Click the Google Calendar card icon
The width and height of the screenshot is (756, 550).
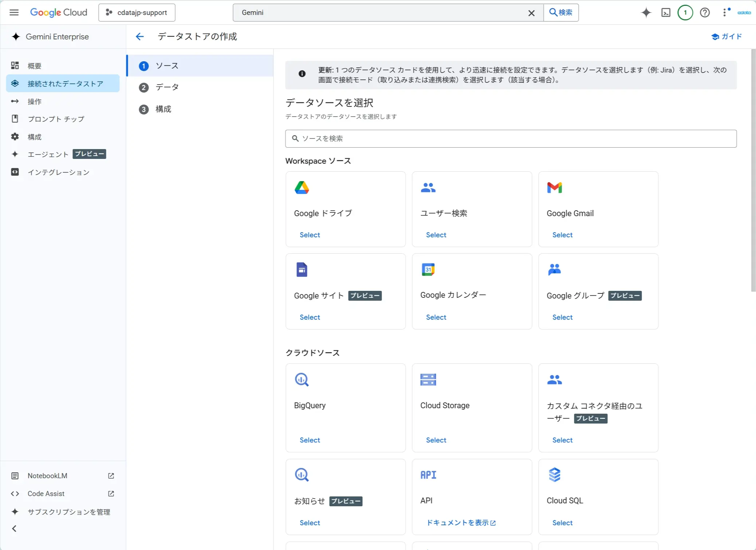click(428, 270)
